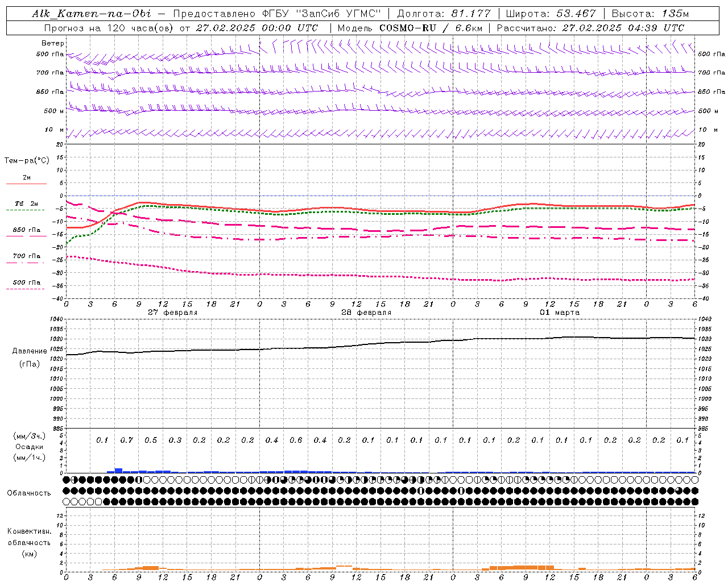The image size is (728, 582).
Task: Select the Осадки precipitation label
Action: (x=30, y=447)
